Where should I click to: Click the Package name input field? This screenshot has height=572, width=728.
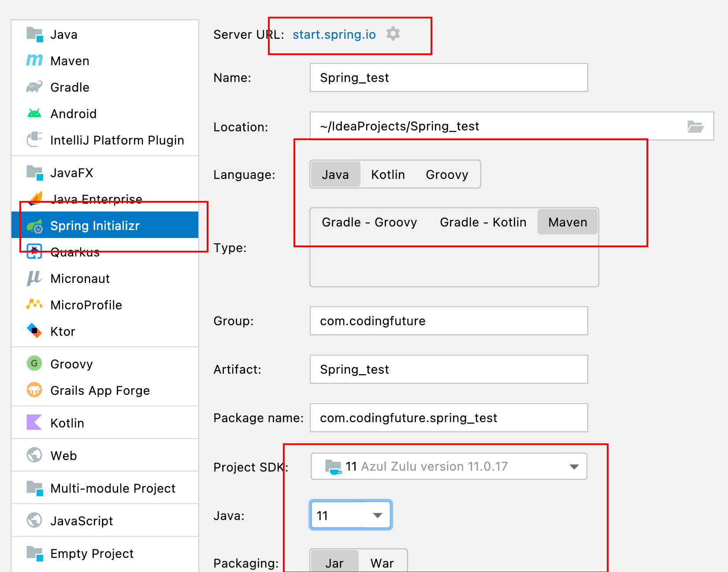[449, 418]
